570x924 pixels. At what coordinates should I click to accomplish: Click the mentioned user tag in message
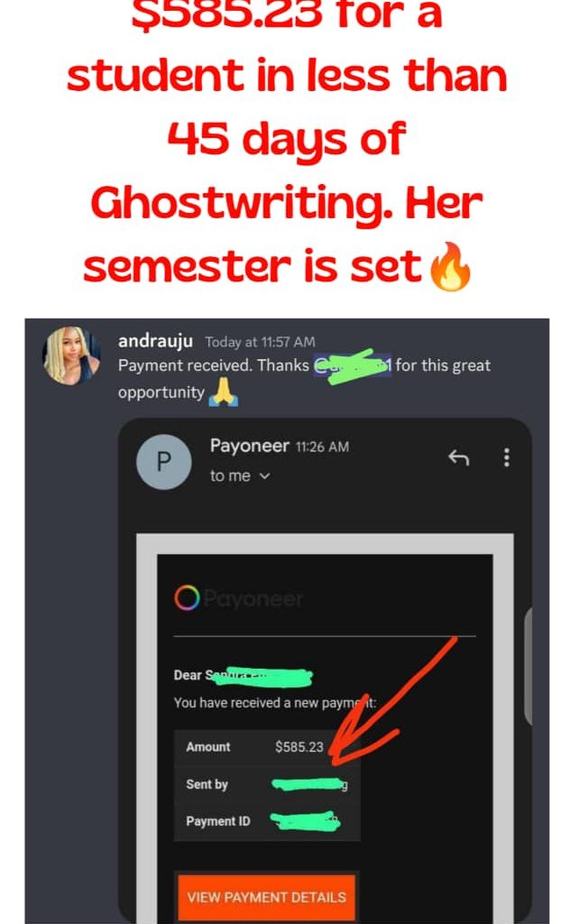point(352,365)
